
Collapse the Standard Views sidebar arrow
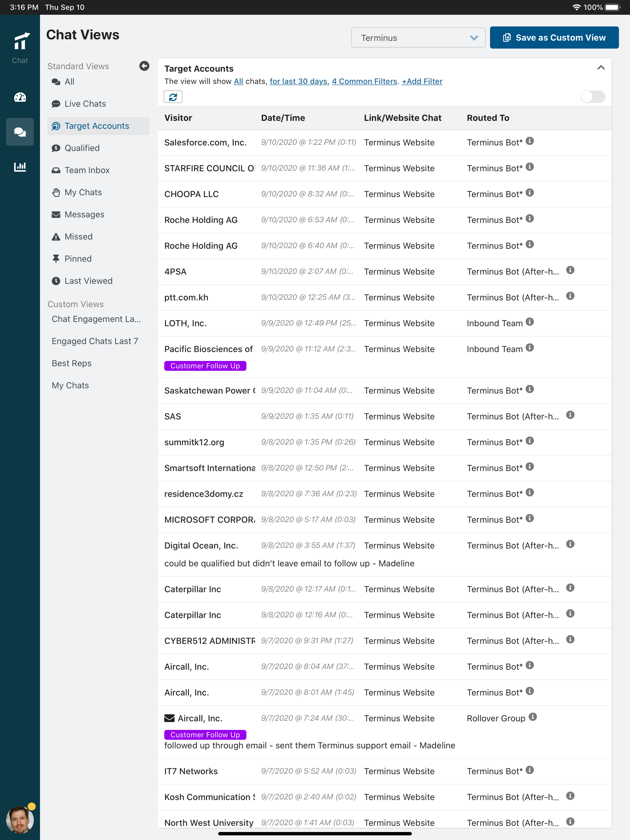click(x=144, y=66)
